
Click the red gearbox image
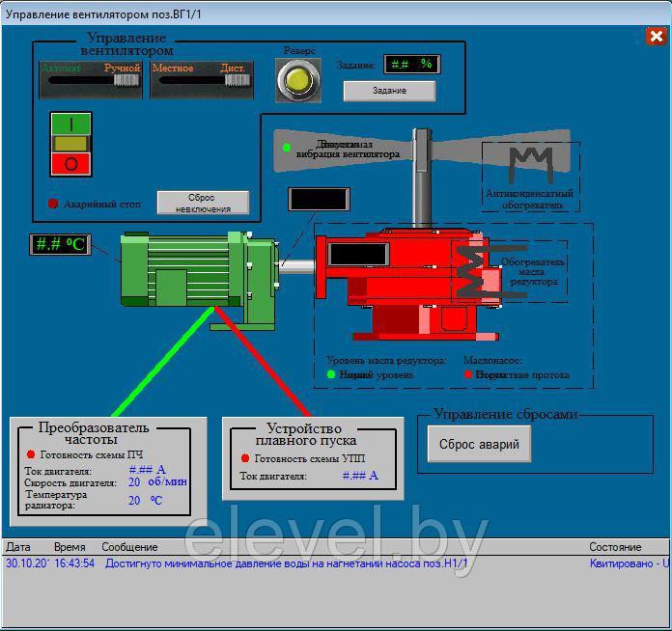click(x=406, y=285)
